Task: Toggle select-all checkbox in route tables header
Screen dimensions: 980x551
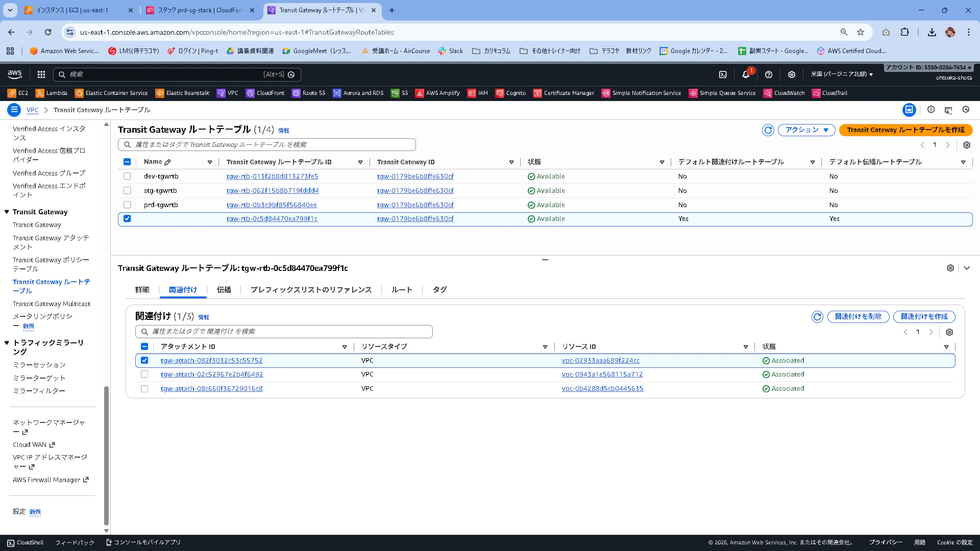Action: point(127,162)
